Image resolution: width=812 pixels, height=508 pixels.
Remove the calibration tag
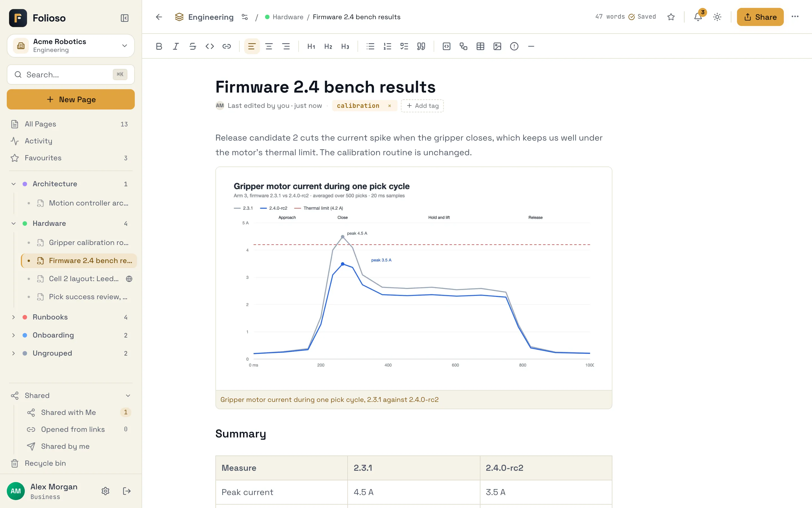click(x=390, y=106)
